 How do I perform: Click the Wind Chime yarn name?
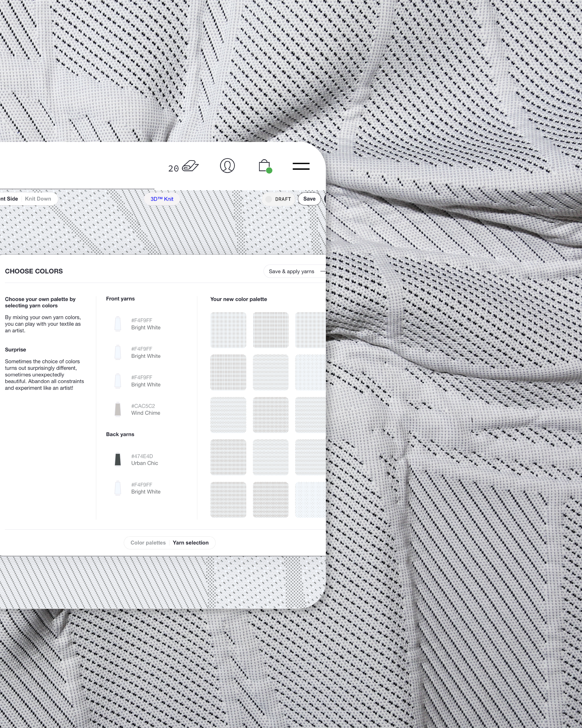click(x=146, y=413)
